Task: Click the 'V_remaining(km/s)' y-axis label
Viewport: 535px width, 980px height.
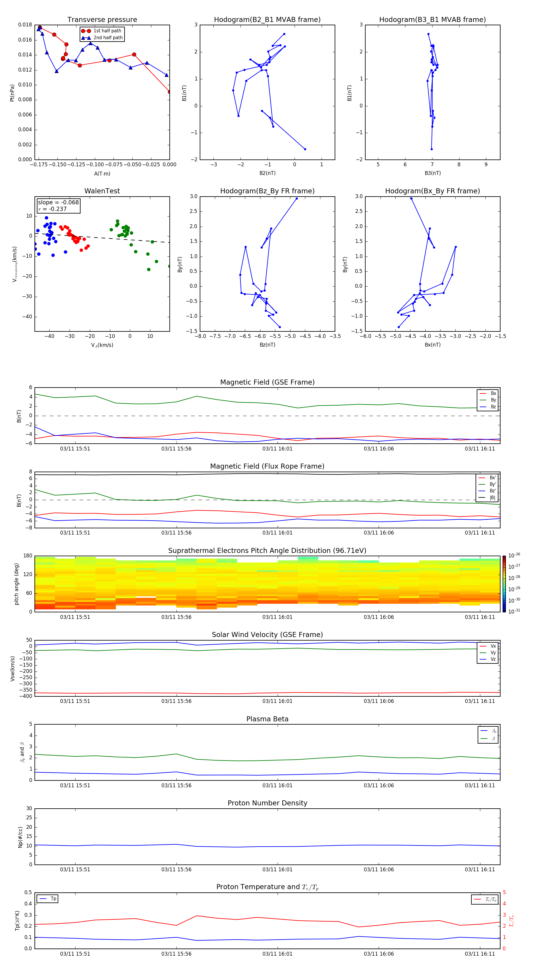Action: pos(15,264)
